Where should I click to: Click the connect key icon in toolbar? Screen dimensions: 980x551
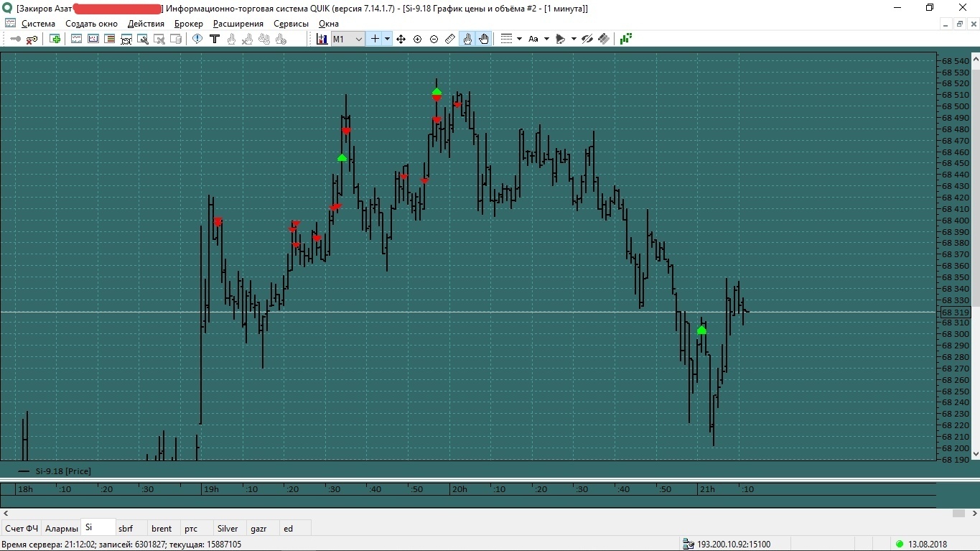coord(15,39)
